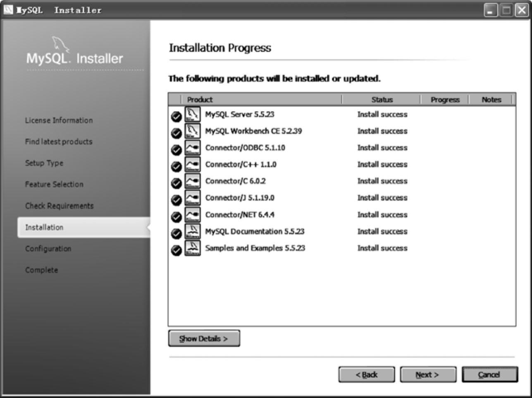
Task: Click the Back button
Action: [x=367, y=375]
